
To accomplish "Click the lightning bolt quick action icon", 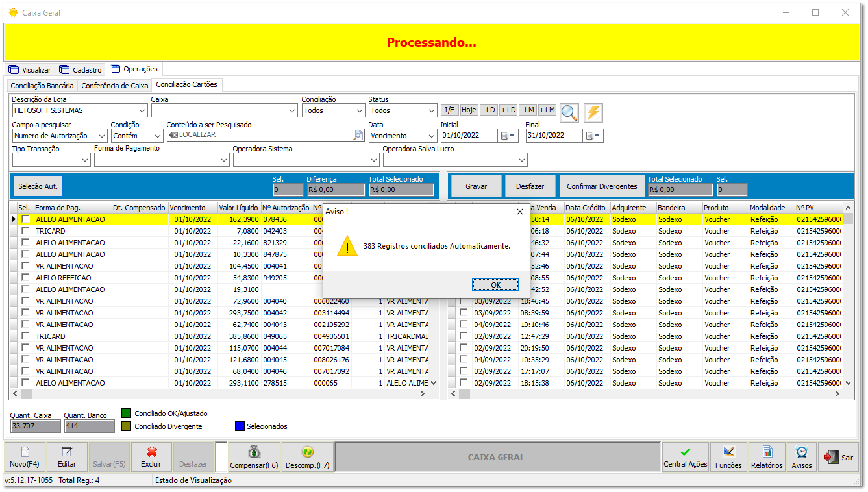I will click(x=593, y=113).
